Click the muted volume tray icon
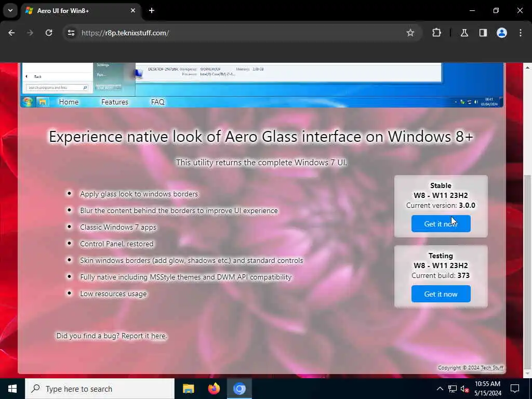532x399 pixels. click(465, 389)
